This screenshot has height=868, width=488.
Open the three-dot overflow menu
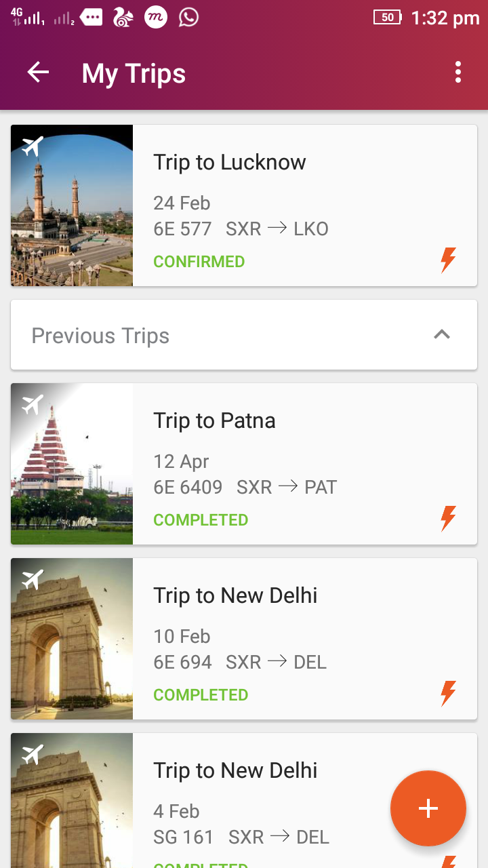(x=458, y=73)
